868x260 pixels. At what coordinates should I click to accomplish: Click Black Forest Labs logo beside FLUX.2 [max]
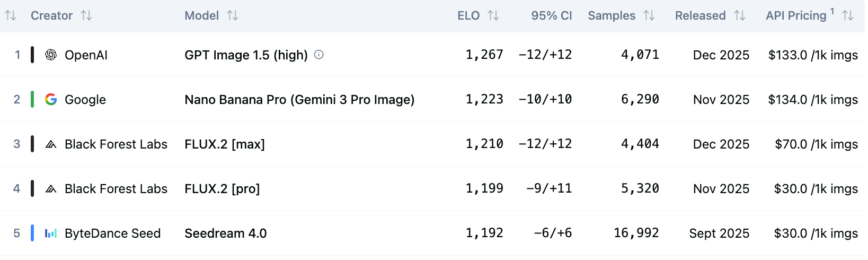tap(51, 144)
